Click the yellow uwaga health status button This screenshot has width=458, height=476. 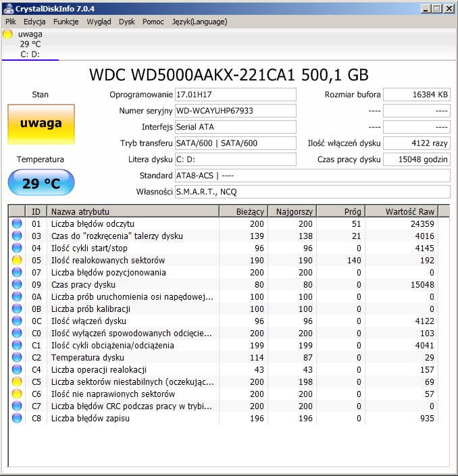coord(41,124)
